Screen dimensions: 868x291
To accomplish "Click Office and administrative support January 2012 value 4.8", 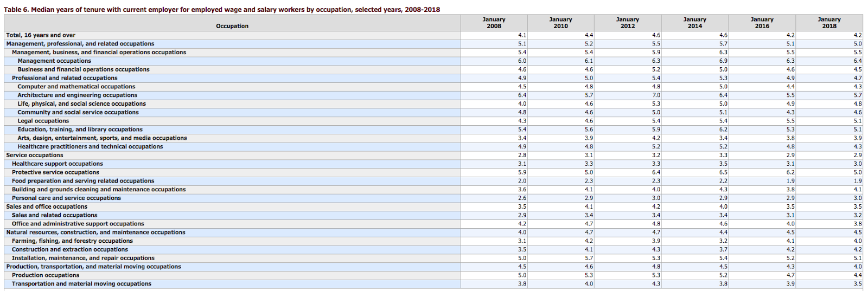I will (656, 224).
